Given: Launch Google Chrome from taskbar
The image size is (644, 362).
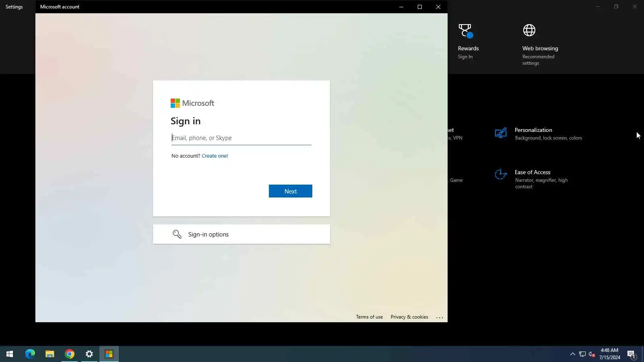Looking at the screenshot, I should (x=70, y=354).
